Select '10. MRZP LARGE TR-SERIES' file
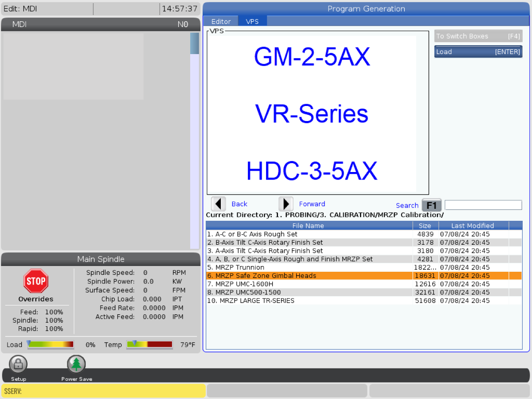This screenshot has width=532, height=399. (364, 301)
